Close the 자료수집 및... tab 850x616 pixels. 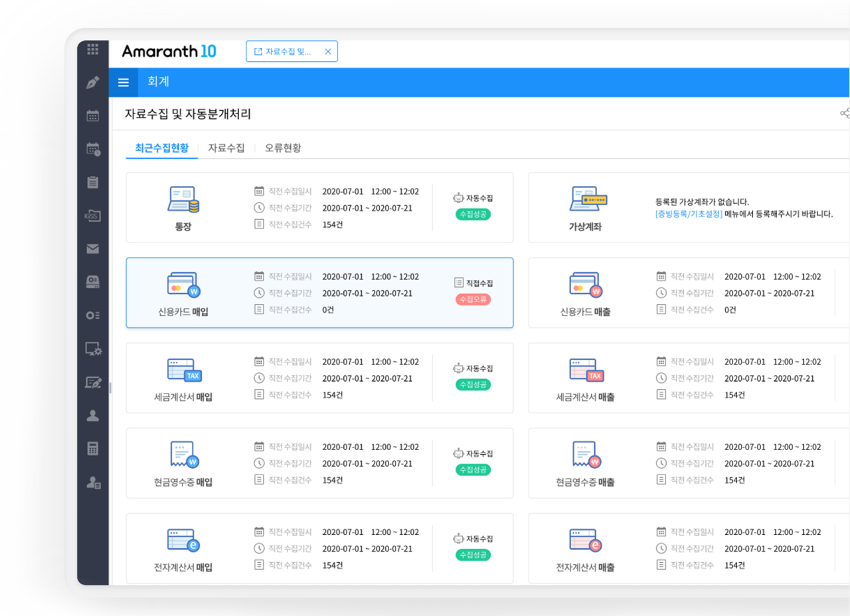tap(328, 51)
